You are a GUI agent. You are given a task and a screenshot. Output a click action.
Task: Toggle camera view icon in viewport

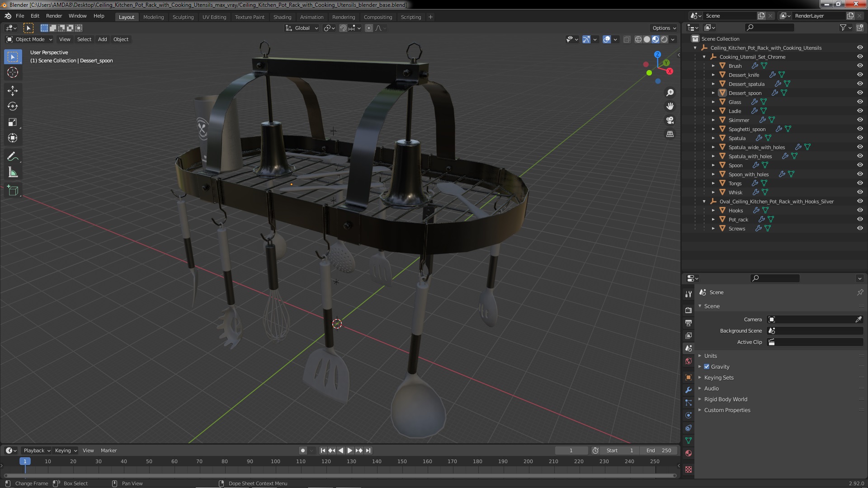click(670, 120)
